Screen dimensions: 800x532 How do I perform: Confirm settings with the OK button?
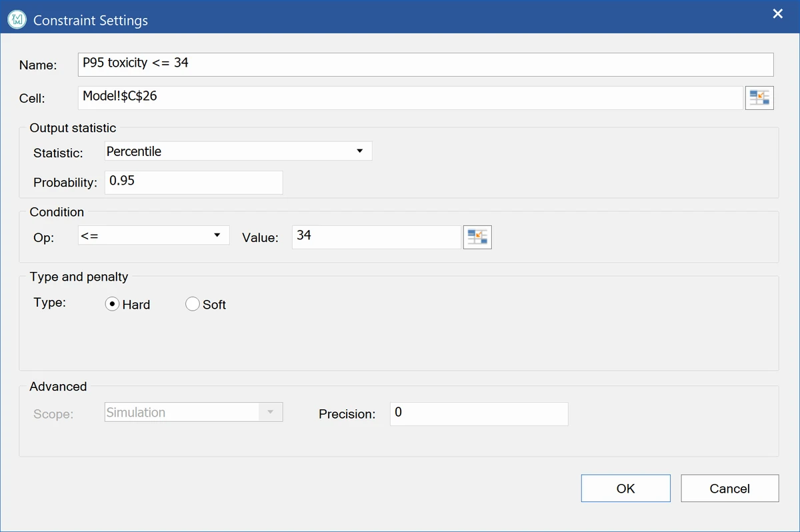tap(625, 488)
